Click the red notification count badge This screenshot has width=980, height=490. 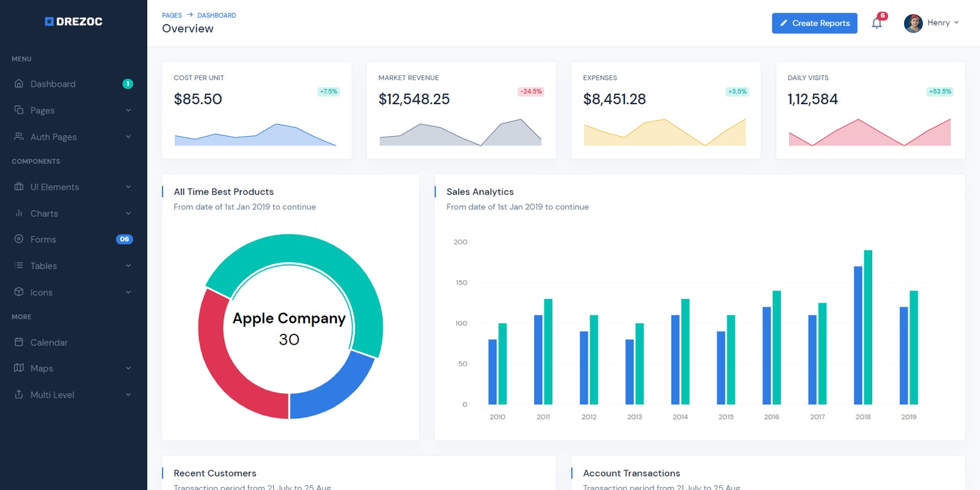tap(883, 16)
